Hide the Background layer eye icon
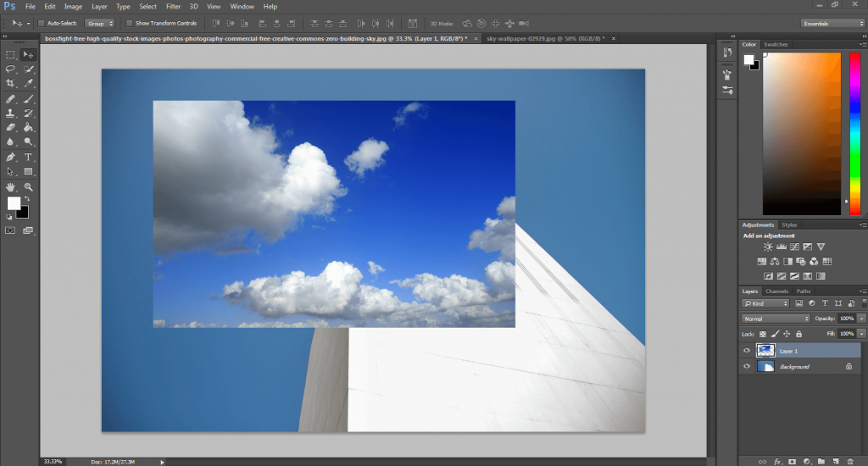Viewport: 868px width, 466px height. pyautogui.click(x=746, y=366)
